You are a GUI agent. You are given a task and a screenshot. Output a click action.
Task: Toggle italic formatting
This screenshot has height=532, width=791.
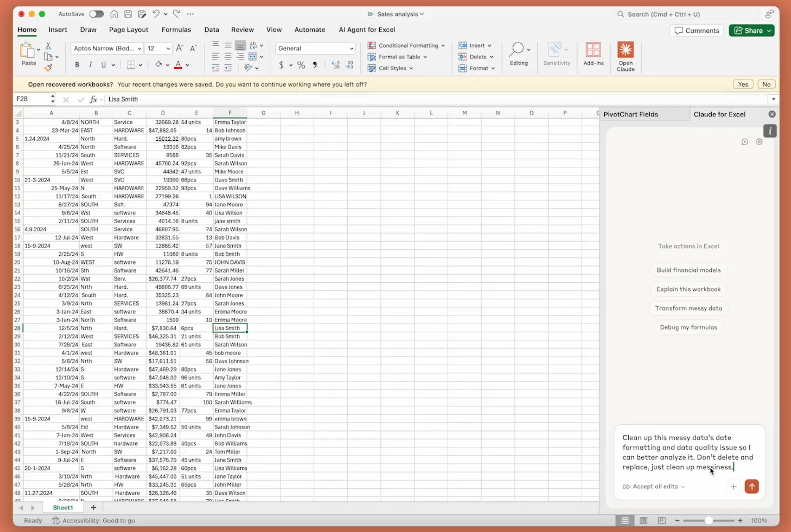tap(90, 65)
